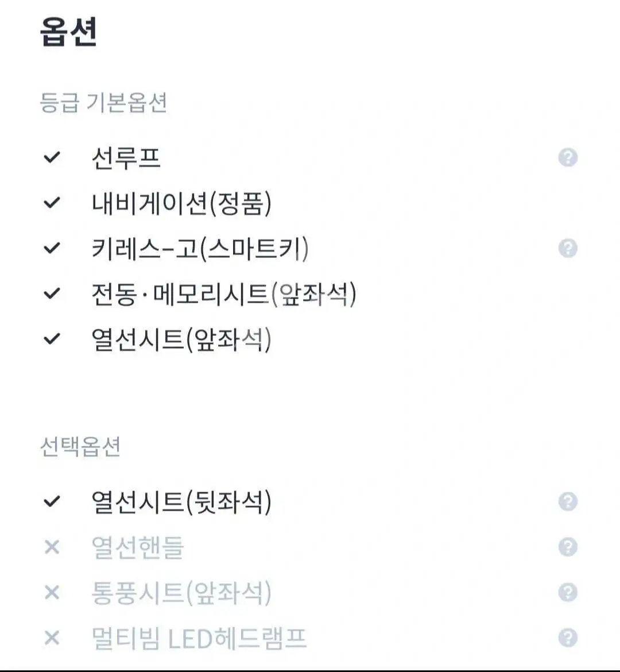Open help icon for 키레스-고(스마트키)
The width and height of the screenshot is (620, 672).
568,248
